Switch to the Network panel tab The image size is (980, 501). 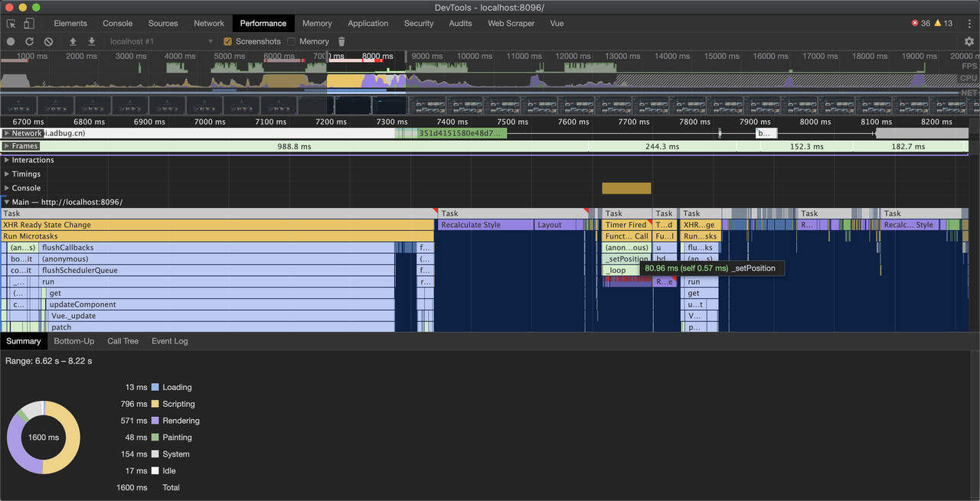(209, 24)
